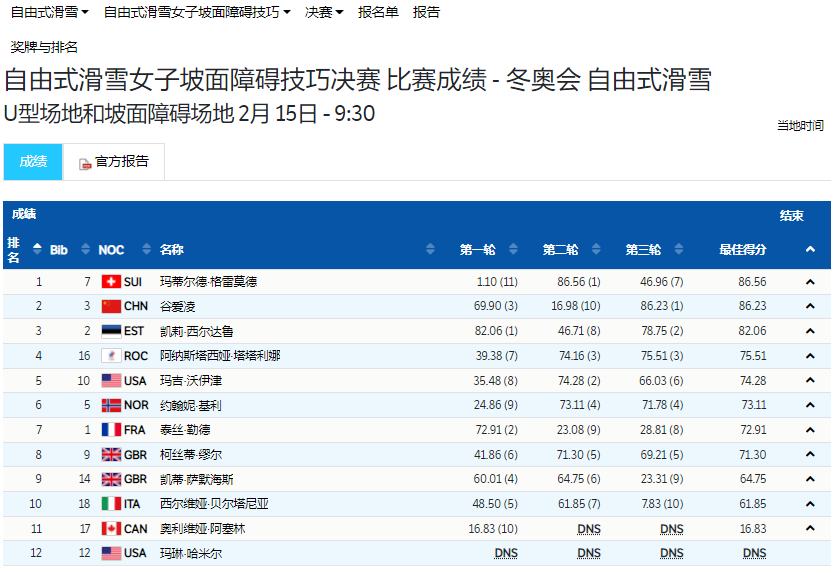This screenshot has height=573, width=837.
Task: Click the 结束 status label
Action: [x=791, y=215]
